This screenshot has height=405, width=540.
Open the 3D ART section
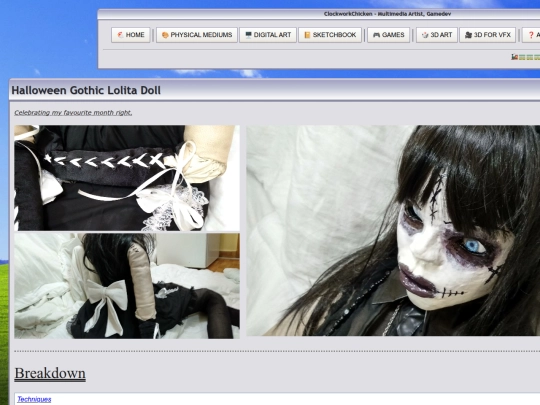coord(437,35)
